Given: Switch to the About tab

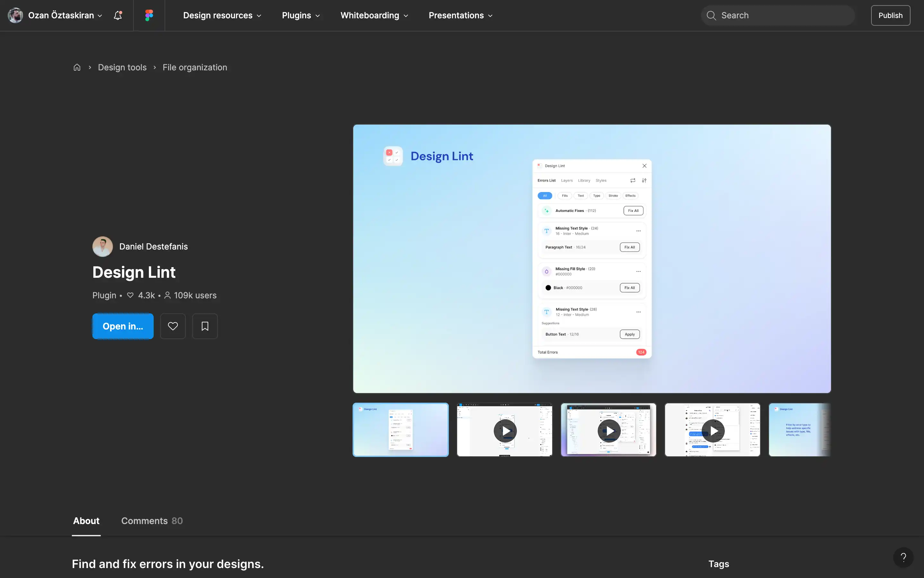Looking at the screenshot, I should point(86,521).
